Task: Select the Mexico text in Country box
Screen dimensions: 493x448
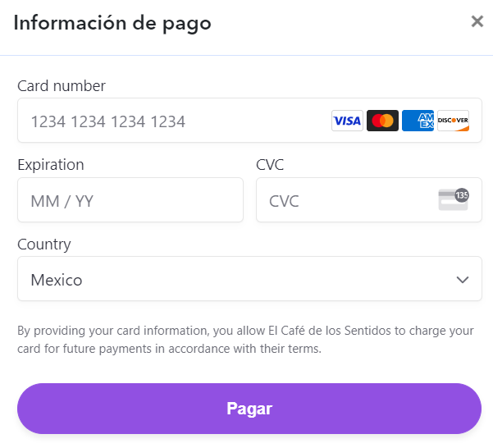Action: pos(57,280)
